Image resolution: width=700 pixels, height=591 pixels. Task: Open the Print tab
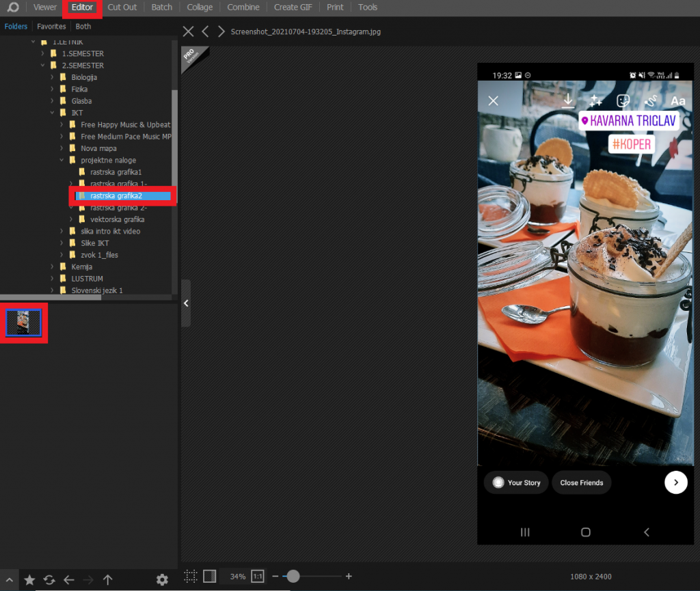[335, 7]
